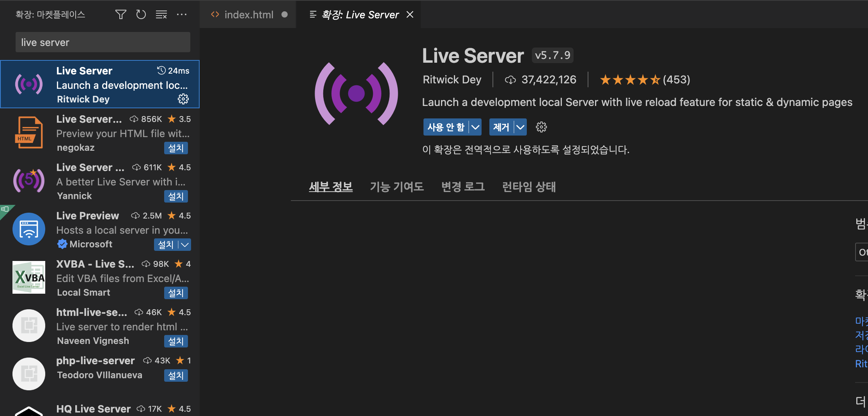This screenshot has width=868, height=416.
Task: Open the 세부 정보 tab
Action: [x=331, y=187]
